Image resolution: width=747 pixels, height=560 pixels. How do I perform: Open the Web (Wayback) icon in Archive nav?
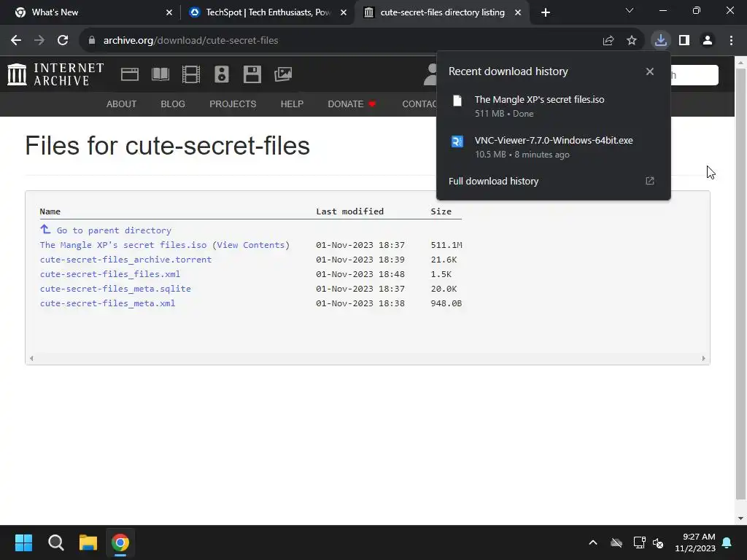point(130,74)
